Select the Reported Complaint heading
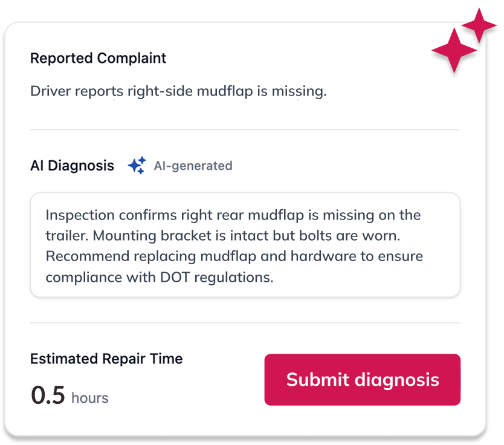The width and height of the screenshot is (504, 445). click(98, 58)
